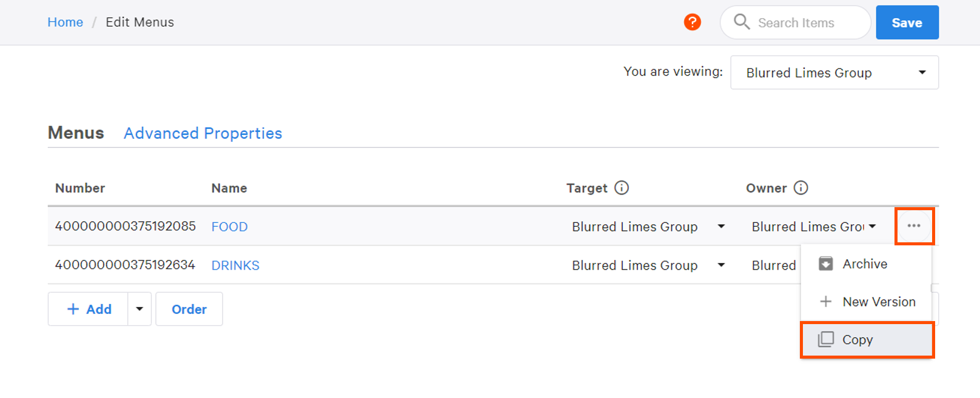Expand the DRINKS row Target dropdown
Viewport: 980px width, 398px height.
click(721, 265)
